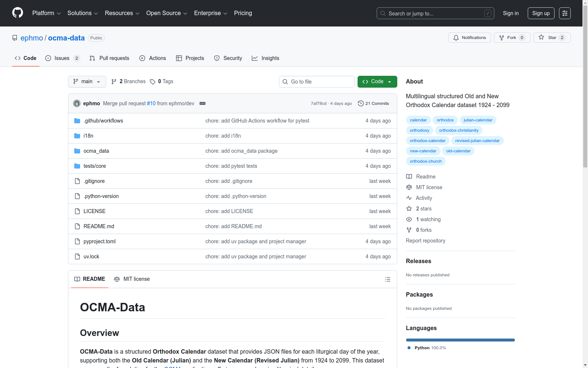The image size is (588, 368).
Task: Click the Sign up button
Action: click(x=541, y=13)
